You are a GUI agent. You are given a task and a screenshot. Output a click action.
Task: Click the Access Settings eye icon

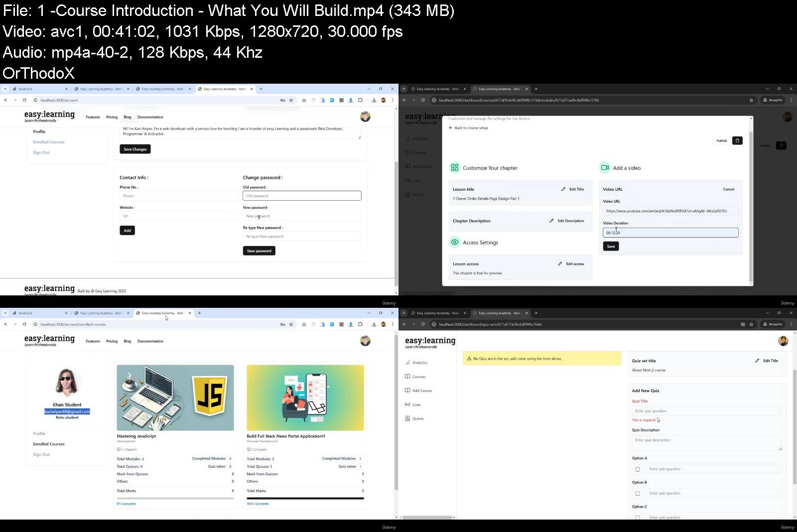[x=454, y=242]
